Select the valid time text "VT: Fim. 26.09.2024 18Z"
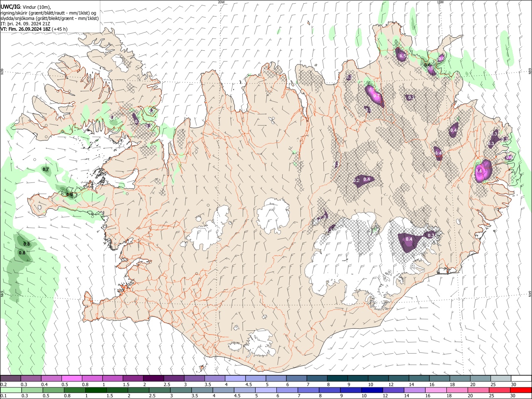 [25, 29]
